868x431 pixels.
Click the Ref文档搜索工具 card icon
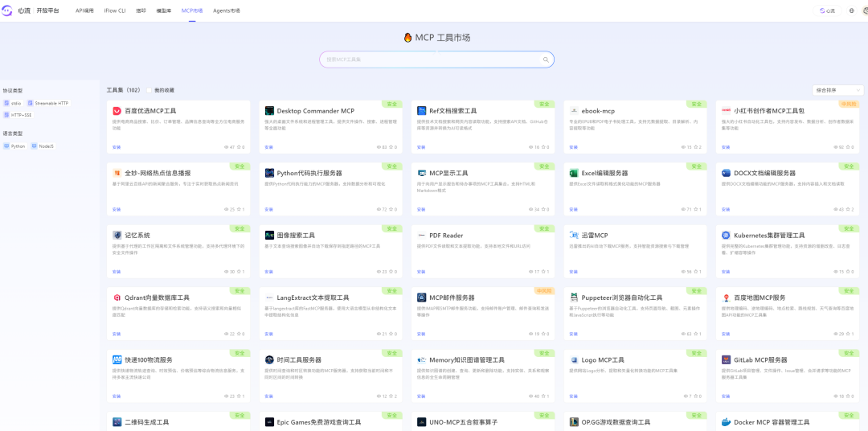[422, 111]
